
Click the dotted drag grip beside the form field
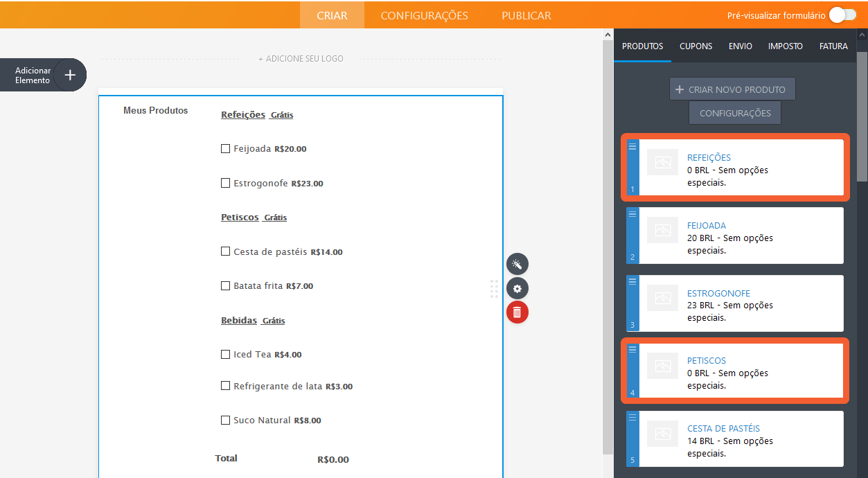point(494,289)
